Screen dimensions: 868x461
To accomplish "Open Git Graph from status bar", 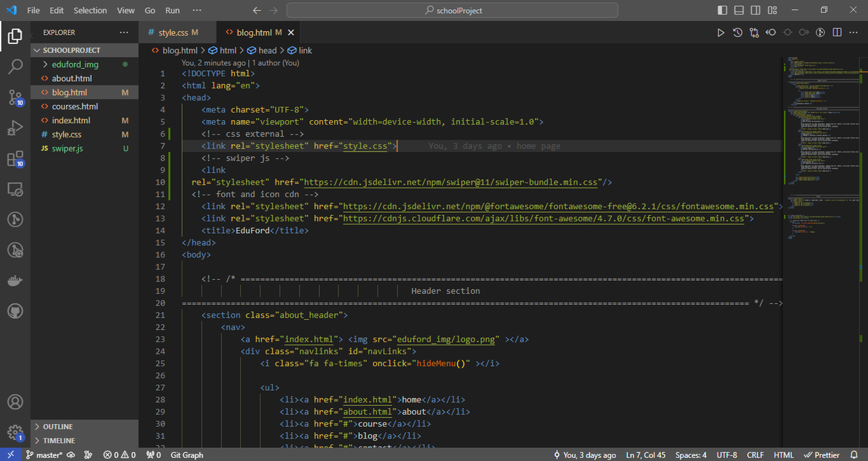I will [187, 455].
